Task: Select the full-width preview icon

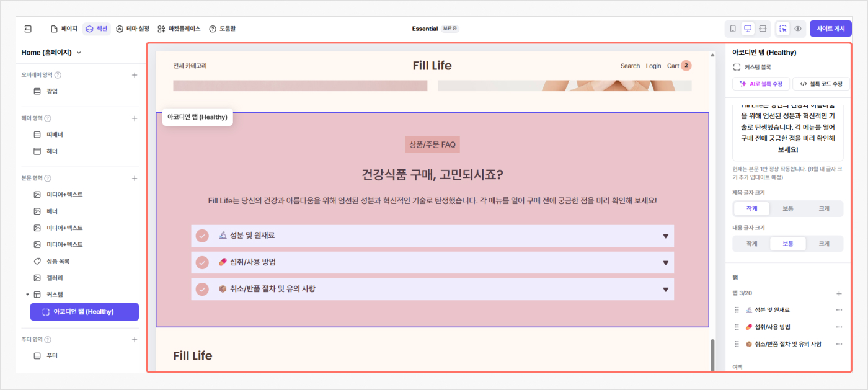Action: [x=763, y=29]
